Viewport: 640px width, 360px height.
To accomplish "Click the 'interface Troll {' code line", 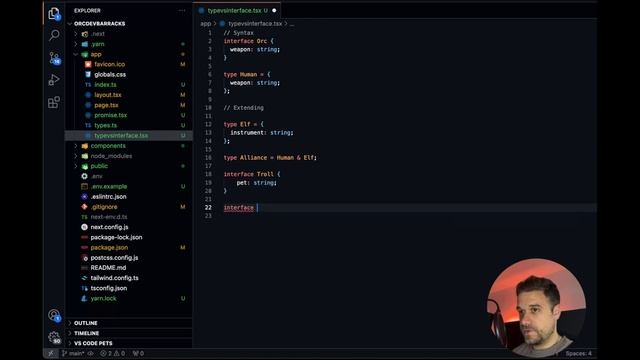I will point(252,174).
